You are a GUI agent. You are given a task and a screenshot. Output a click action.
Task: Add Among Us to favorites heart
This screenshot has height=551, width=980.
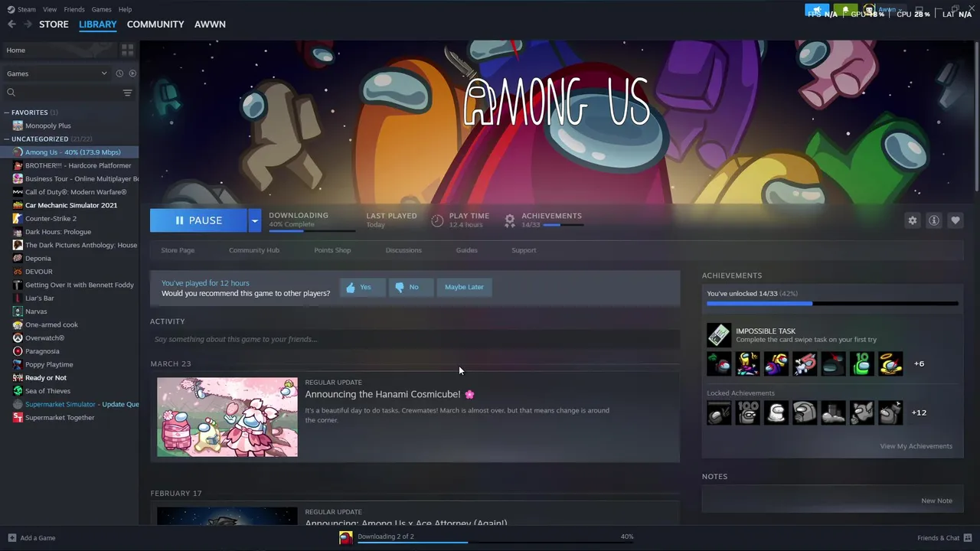(955, 220)
